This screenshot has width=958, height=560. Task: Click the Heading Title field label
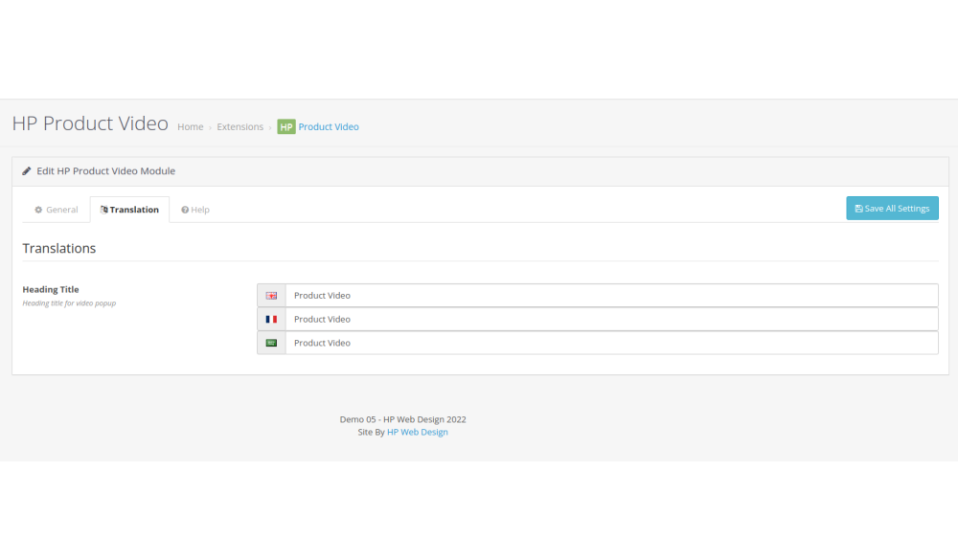pos(51,289)
